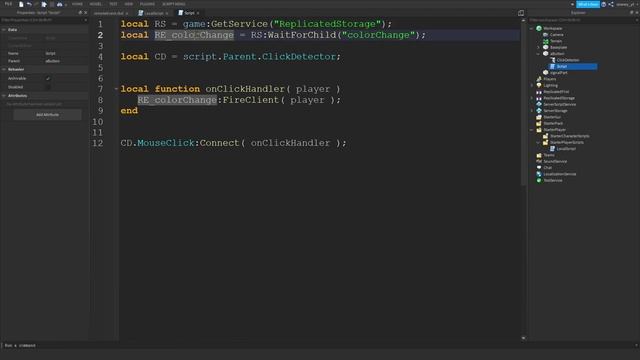Click the split editor view icon

coord(521,13)
